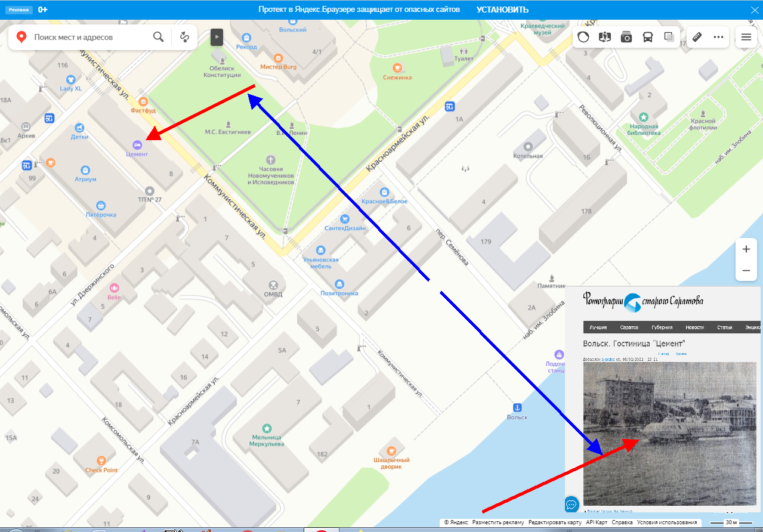Image resolution: width=763 pixels, height=532 pixels.
Task: Select the Красное&Белое store marker
Action: pyautogui.click(x=384, y=192)
